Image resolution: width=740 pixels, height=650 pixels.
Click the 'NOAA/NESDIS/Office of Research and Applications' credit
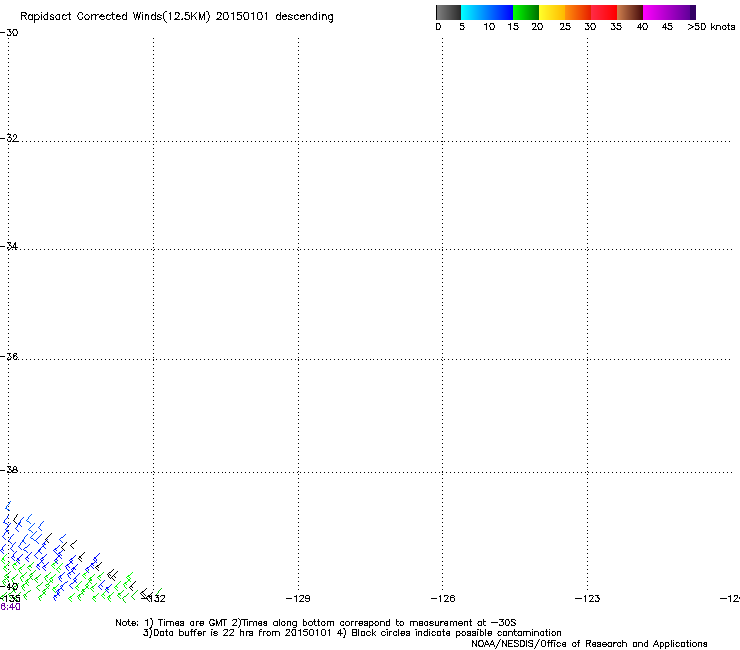pos(589,644)
